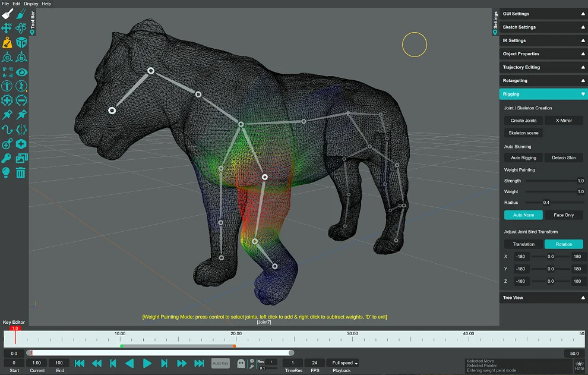Switch to Rotation bind transform mode

tap(564, 244)
